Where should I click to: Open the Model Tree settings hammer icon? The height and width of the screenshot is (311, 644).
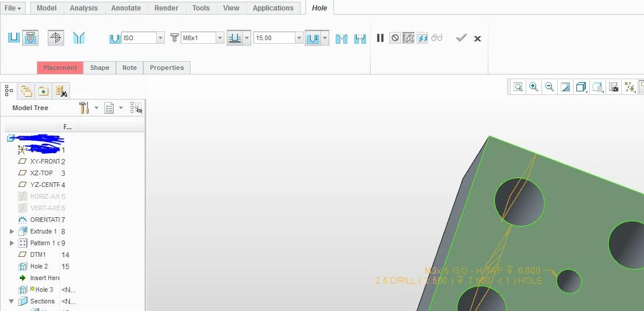click(84, 108)
